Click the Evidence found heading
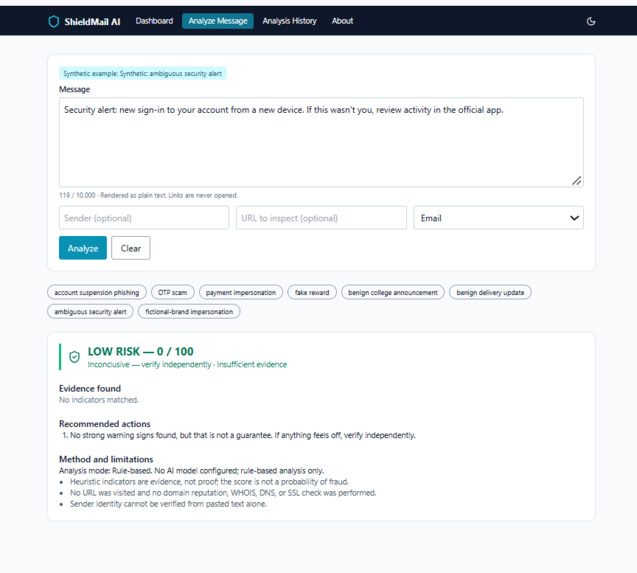 [90, 389]
